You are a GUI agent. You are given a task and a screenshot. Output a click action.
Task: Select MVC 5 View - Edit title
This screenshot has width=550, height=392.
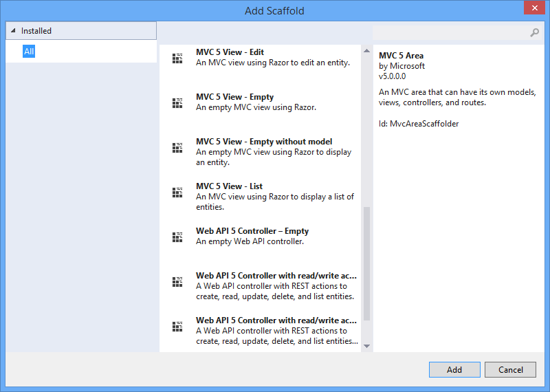tap(230, 52)
